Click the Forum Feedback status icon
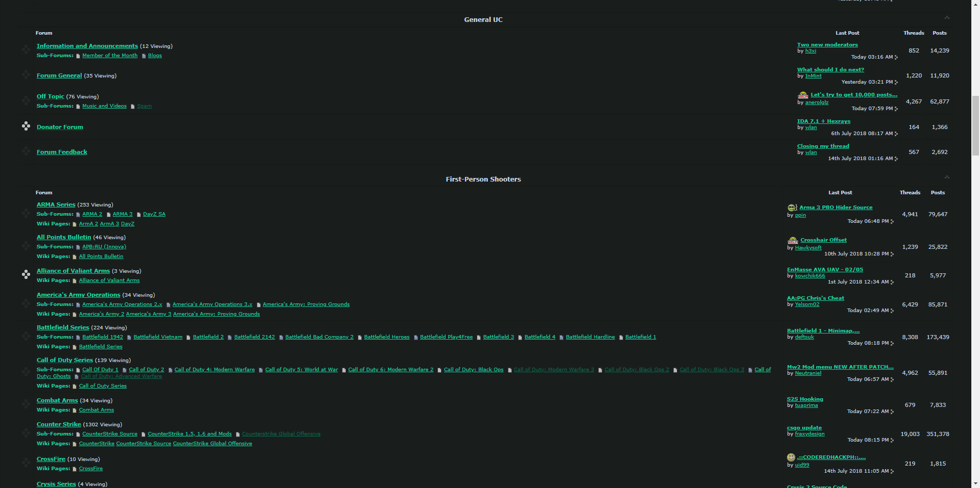The image size is (980, 488). pyautogui.click(x=26, y=151)
